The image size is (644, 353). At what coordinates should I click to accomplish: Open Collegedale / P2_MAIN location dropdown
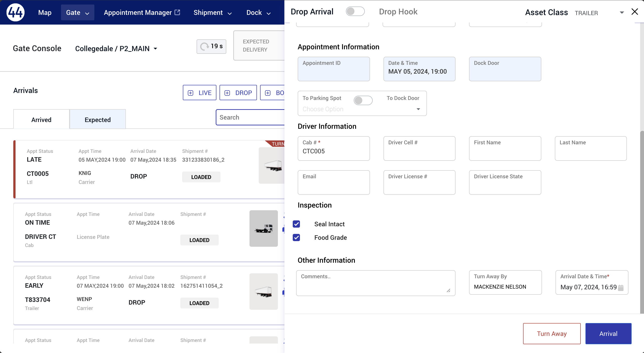pyautogui.click(x=116, y=48)
